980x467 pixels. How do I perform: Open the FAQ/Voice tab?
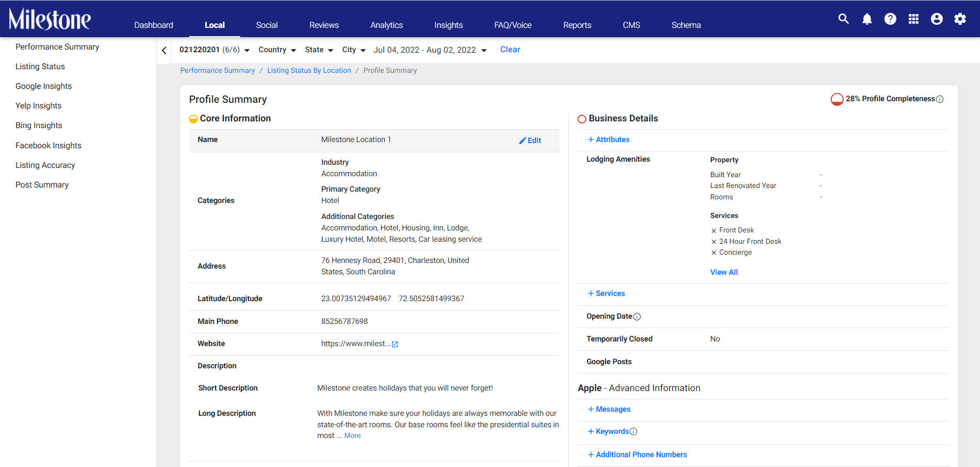(513, 25)
